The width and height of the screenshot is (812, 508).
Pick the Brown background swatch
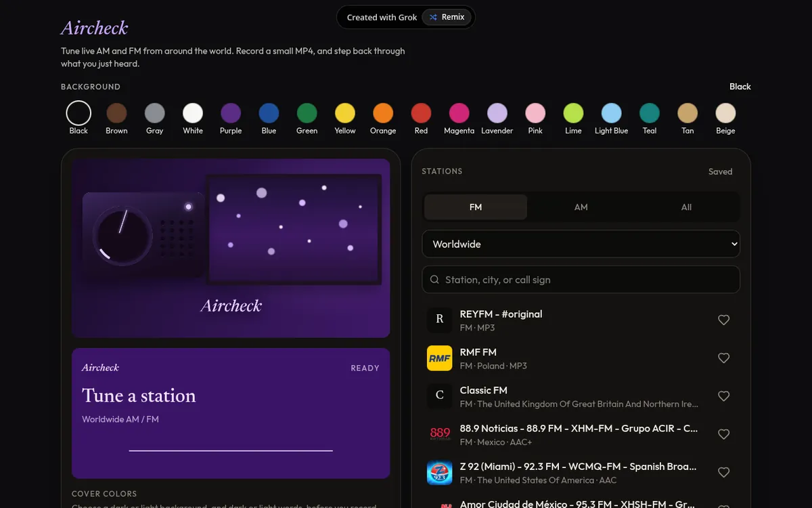(x=116, y=113)
